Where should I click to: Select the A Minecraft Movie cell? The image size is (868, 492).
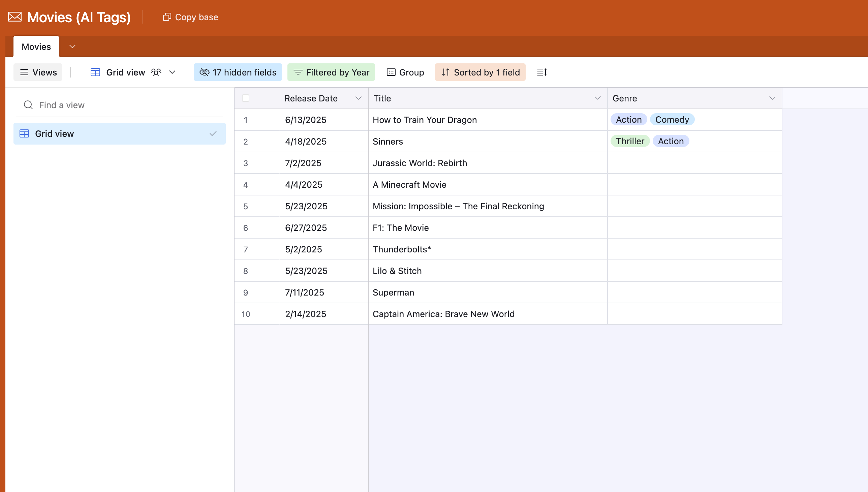tap(488, 185)
